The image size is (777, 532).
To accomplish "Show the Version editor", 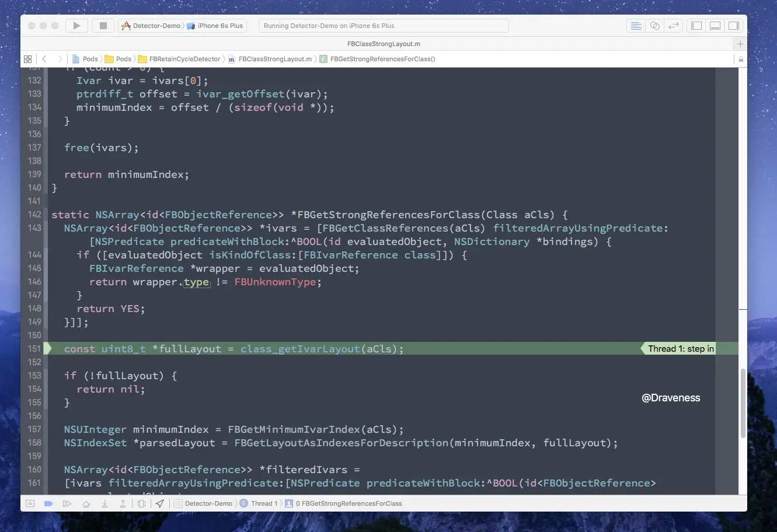I will 674,26.
